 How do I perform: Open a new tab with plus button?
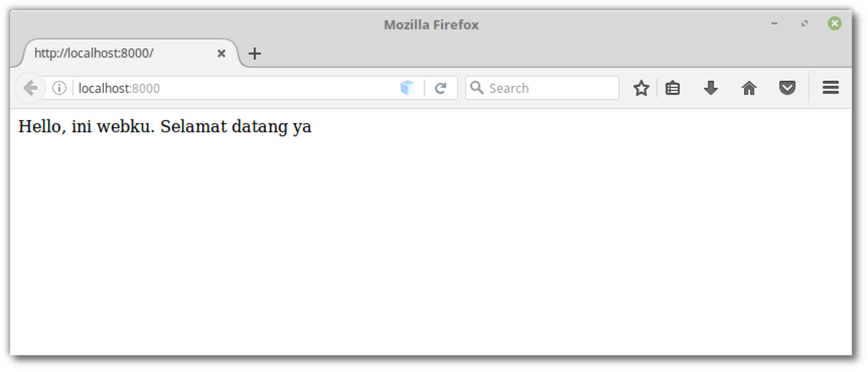coord(254,54)
